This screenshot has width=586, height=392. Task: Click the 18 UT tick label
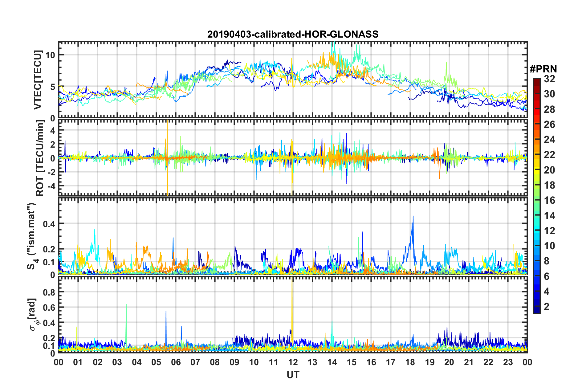click(410, 362)
